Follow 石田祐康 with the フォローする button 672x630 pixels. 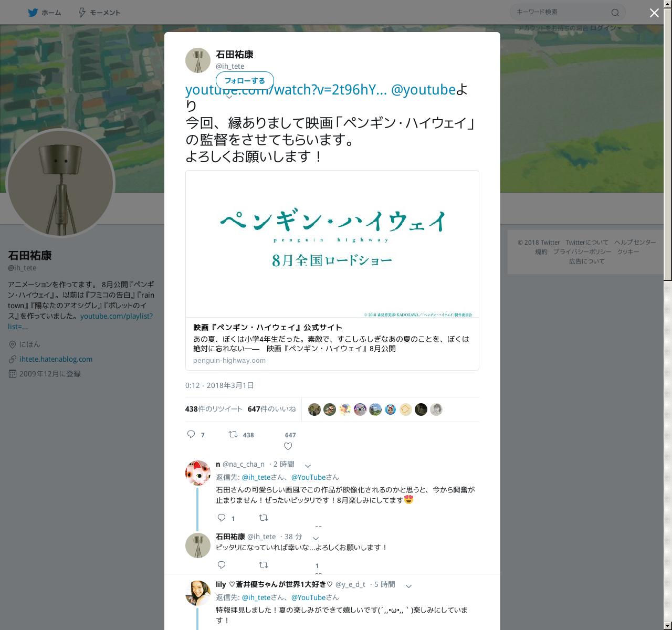click(x=245, y=80)
